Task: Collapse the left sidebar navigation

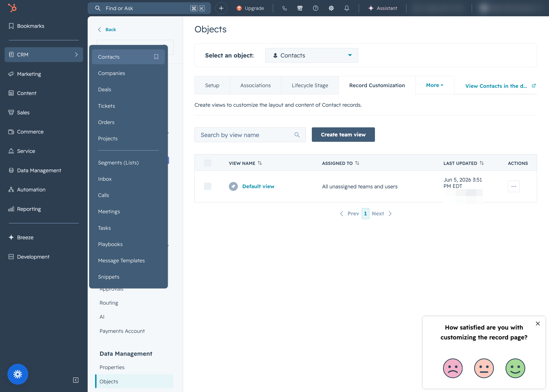Action: point(76,380)
